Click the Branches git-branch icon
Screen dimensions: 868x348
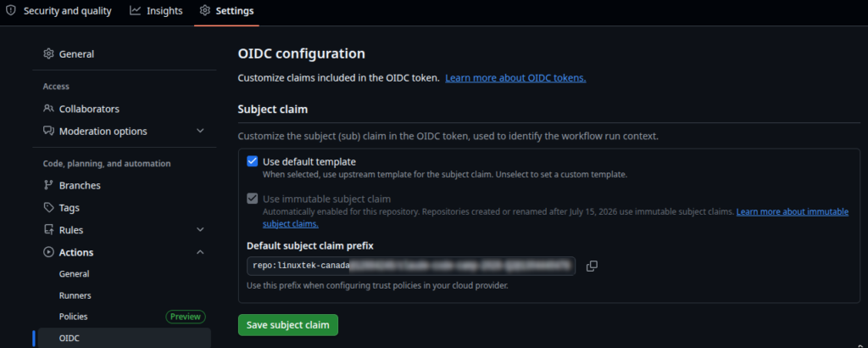48,185
